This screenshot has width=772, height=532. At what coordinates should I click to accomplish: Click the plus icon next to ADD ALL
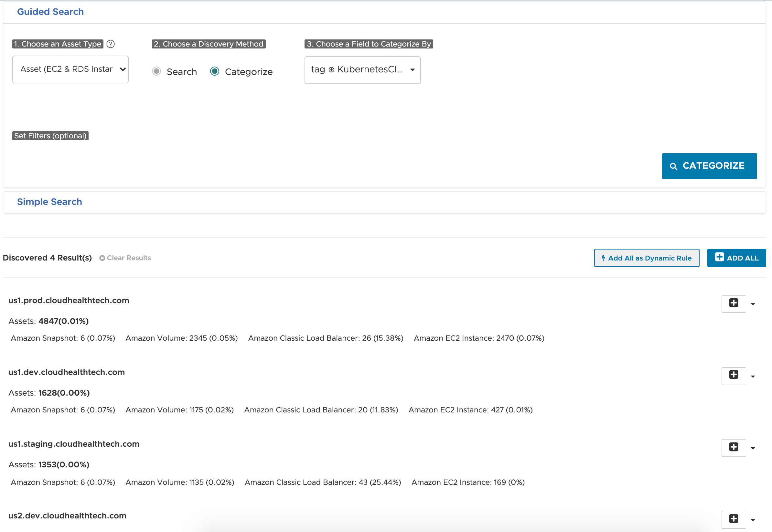(x=719, y=257)
